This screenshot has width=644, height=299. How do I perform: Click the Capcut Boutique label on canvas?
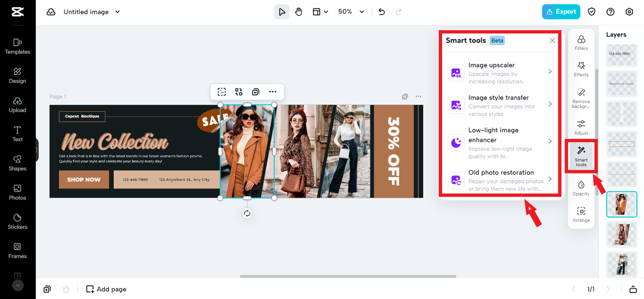[82, 116]
